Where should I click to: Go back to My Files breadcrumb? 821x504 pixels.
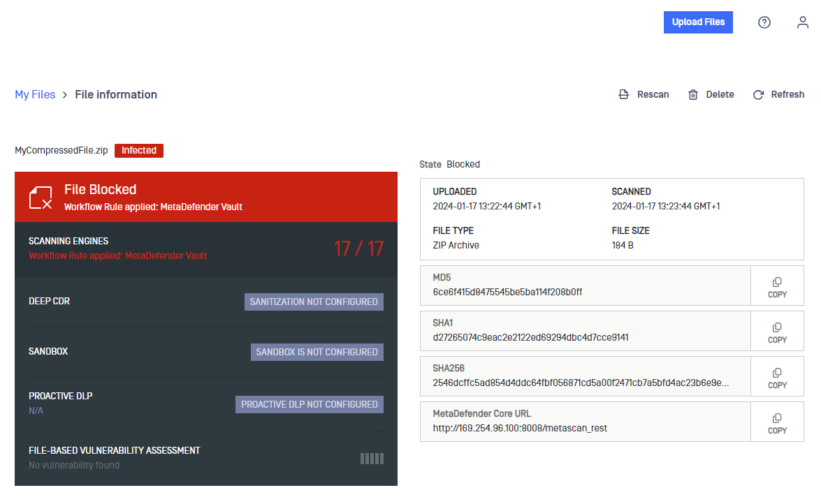pos(35,95)
